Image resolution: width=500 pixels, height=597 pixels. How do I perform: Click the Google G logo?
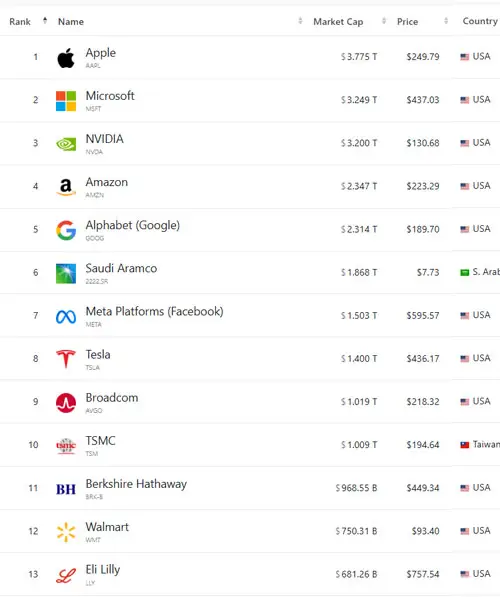[66, 230]
